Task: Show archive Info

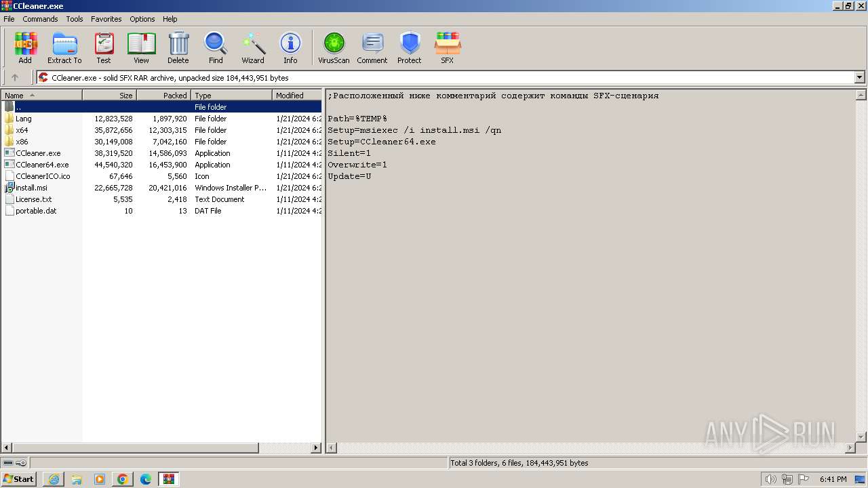Action: tap(290, 48)
